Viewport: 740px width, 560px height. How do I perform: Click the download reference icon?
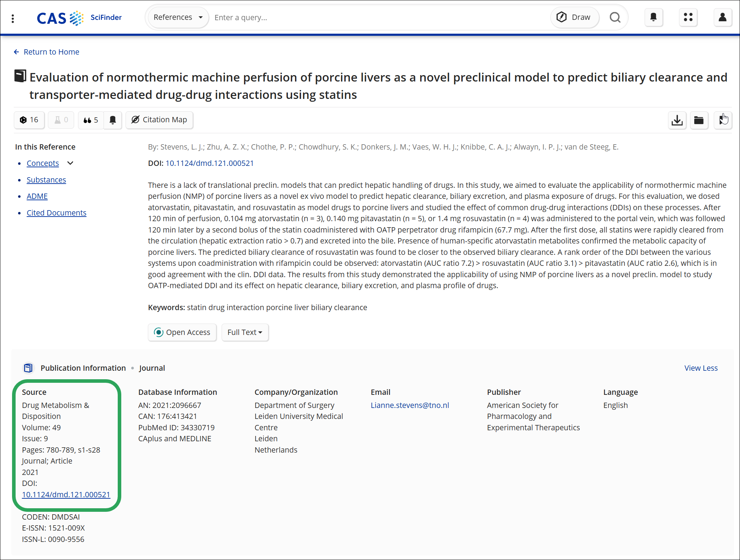677,120
